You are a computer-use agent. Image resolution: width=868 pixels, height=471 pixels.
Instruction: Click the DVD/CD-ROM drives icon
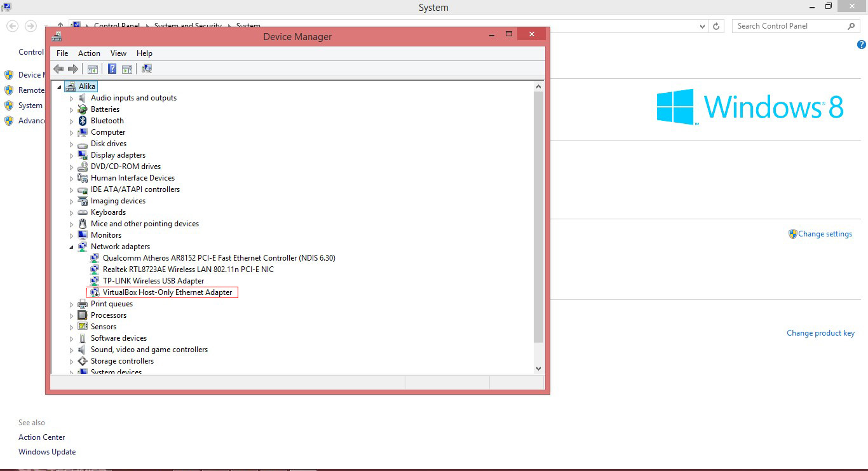click(82, 167)
